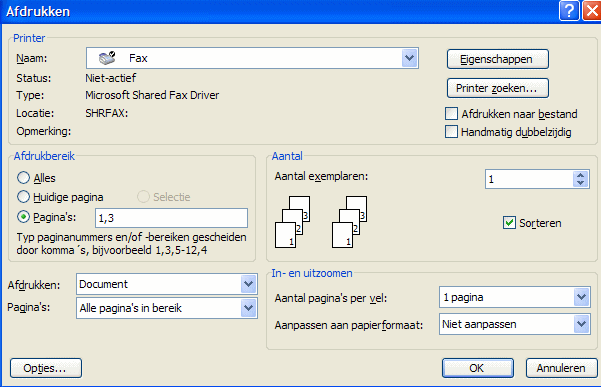Click the Fax printer icon
Viewport: 601px width, 387px height.
pos(107,58)
